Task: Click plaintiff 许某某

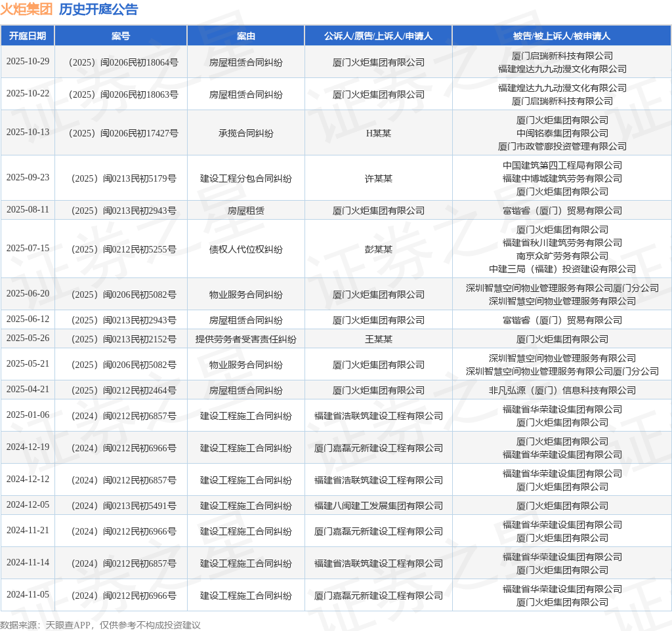Action: (x=378, y=178)
